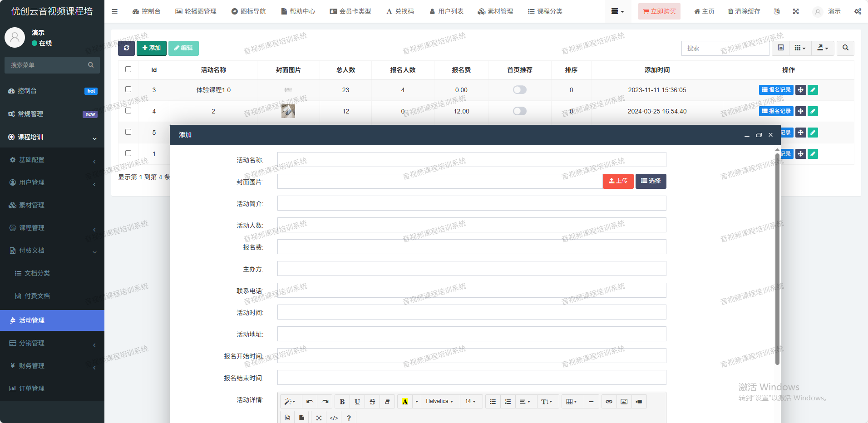Image resolution: width=868 pixels, height=423 pixels.
Task: Click the undo icon in the editor
Action: click(310, 402)
